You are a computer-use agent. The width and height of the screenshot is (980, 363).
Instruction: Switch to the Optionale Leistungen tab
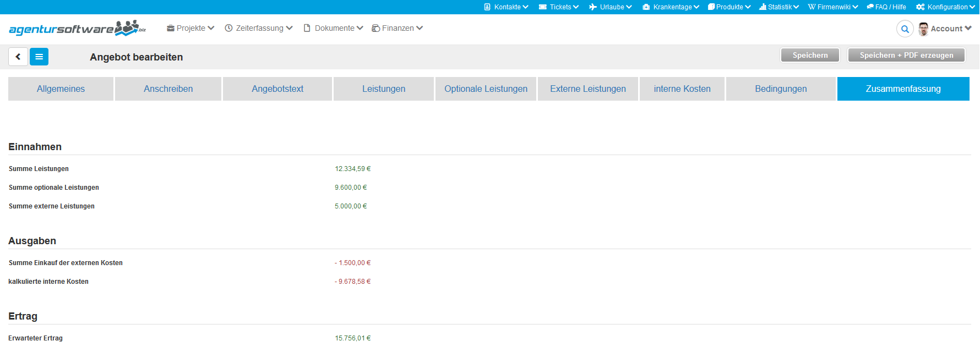click(x=486, y=89)
